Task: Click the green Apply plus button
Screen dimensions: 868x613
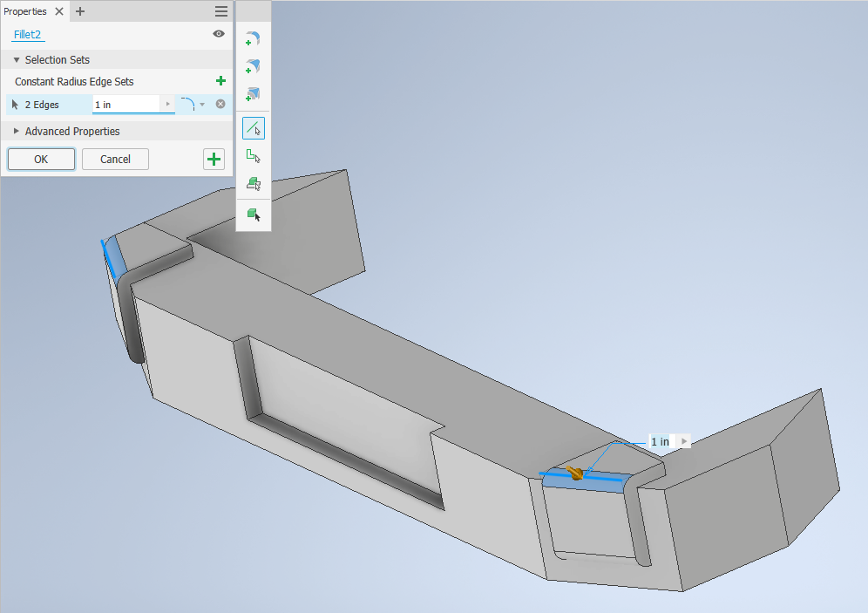Action: [x=214, y=160]
